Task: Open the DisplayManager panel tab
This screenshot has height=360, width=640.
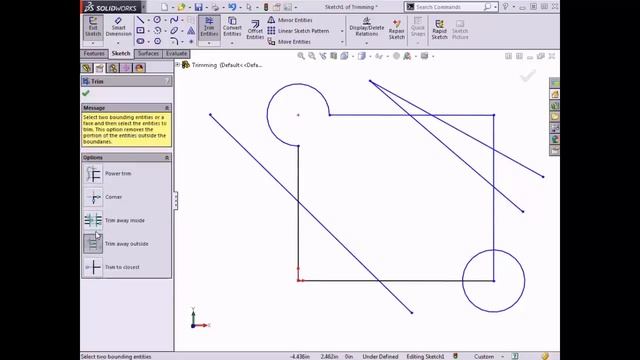Action: click(139, 68)
